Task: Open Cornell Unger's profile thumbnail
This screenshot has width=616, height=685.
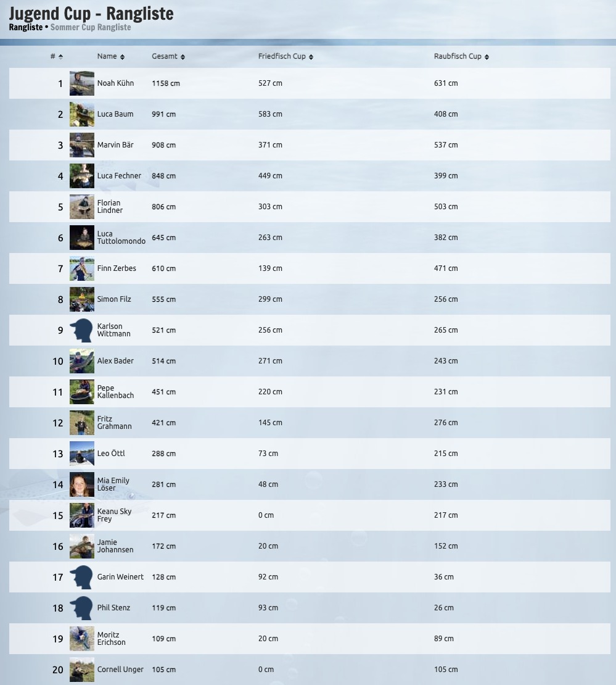Action: point(81,670)
